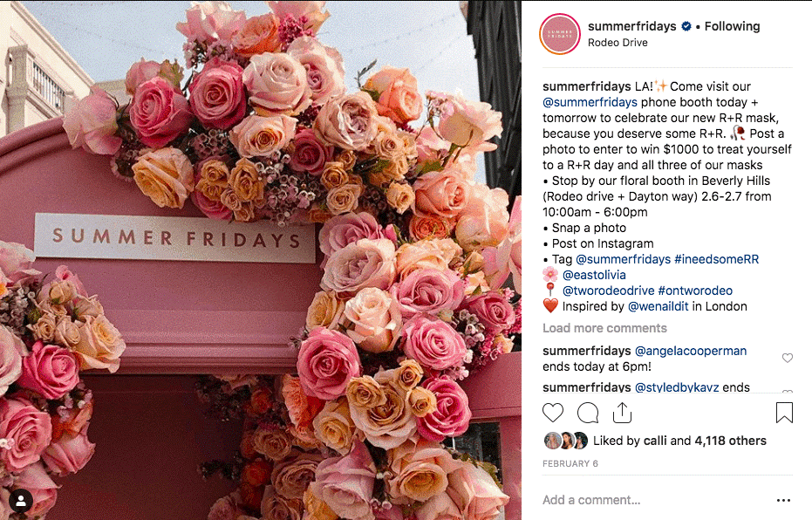Click the verified badge next to summerfridays
The width and height of the screenshot is (812, 520).
(x=686, y=26)
